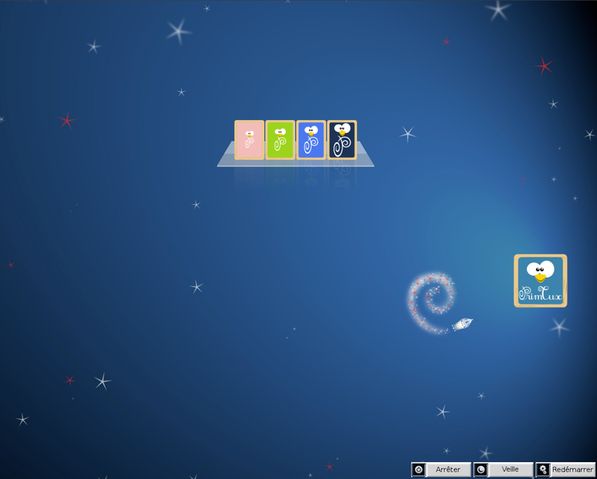Select the pink PrimTux session card
Image resolution: width=597 pixels, height=479 pixels.
point(249,140)
